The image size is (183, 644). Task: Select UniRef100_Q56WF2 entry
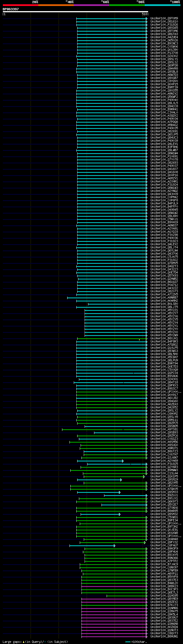164,97
